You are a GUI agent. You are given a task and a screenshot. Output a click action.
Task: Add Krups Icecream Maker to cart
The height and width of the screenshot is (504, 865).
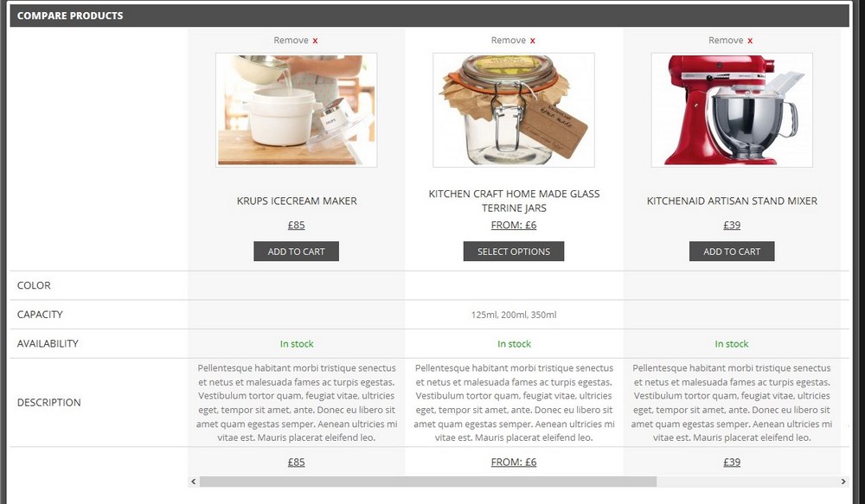click(296, 252)
